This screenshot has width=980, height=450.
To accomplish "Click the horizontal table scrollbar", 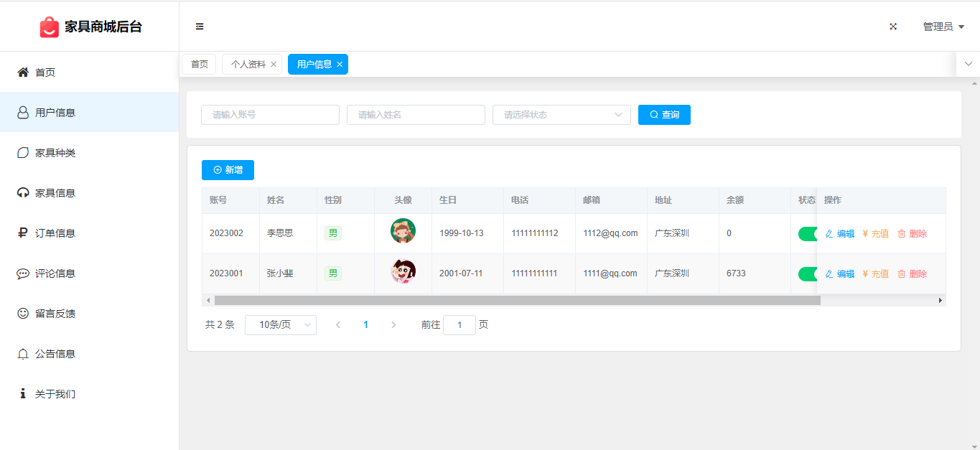I will (517, 301).
